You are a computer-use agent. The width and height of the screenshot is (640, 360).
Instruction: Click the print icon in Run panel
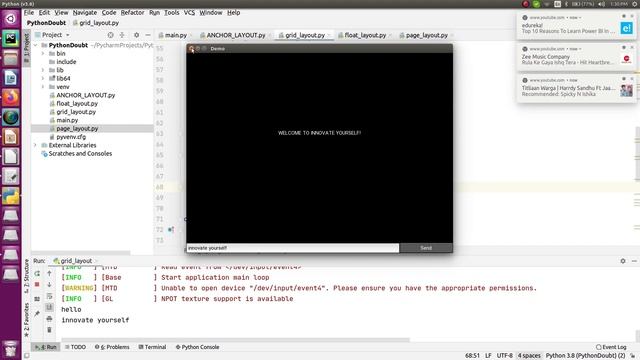pyautogui.click(x=49, y=318)
